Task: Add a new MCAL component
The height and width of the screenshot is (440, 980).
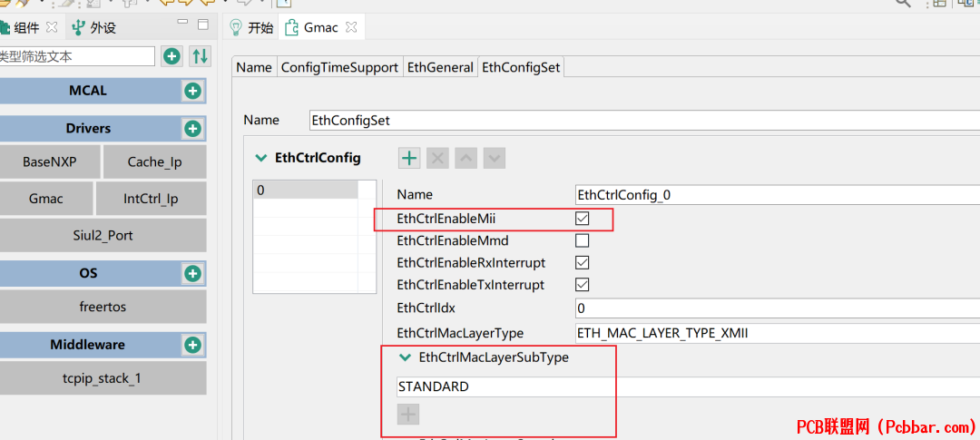Action: 193,92
